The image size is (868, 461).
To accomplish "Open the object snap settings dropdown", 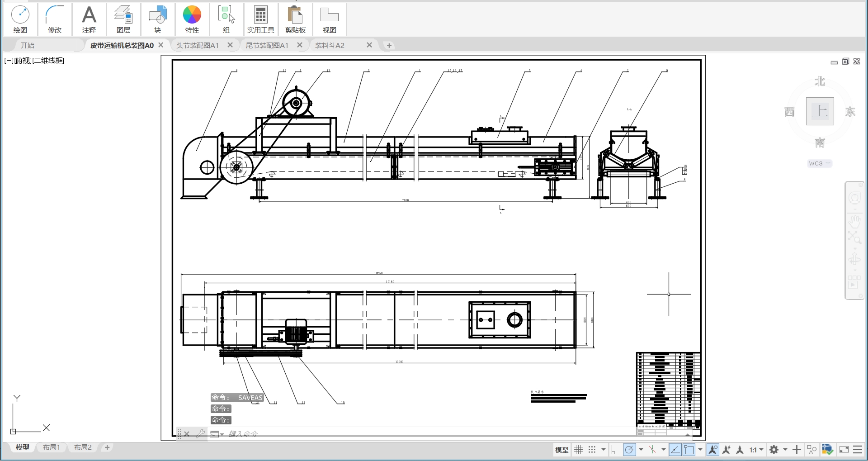I will click(700, 450).
